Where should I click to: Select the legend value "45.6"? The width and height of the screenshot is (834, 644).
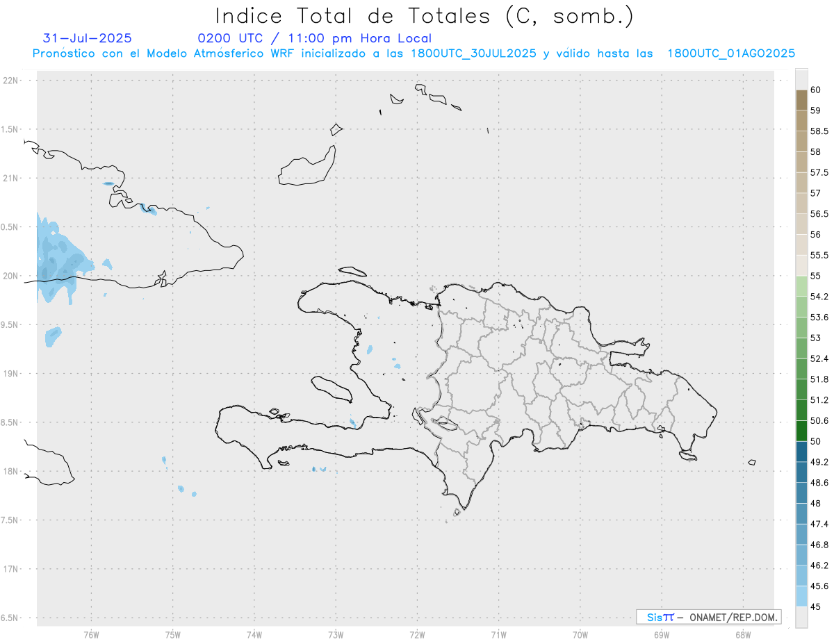819,586
